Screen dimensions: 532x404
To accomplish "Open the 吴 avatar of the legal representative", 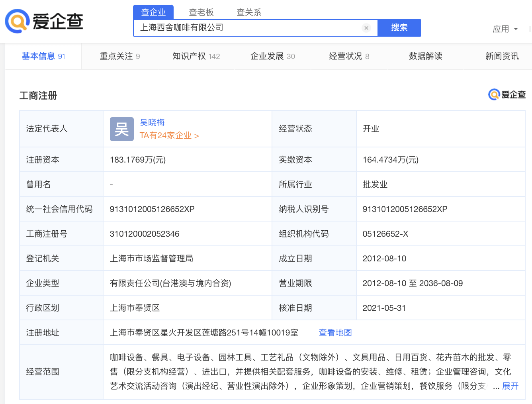I will pyautogui.click(x=122, y=129).
